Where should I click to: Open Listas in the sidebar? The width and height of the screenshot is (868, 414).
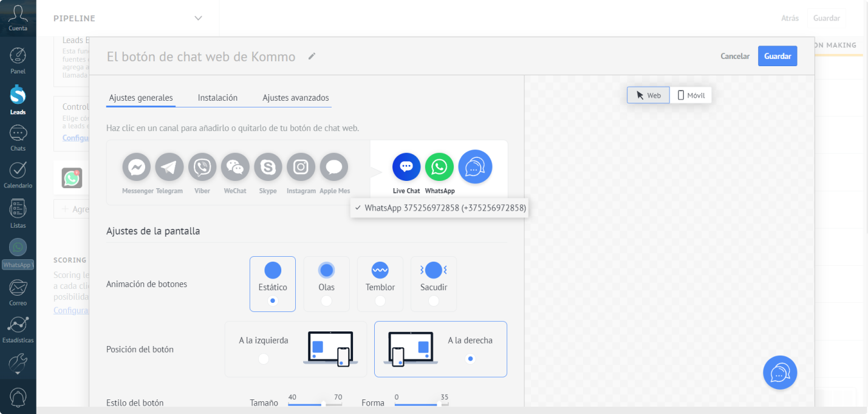(x=18, y=214)
